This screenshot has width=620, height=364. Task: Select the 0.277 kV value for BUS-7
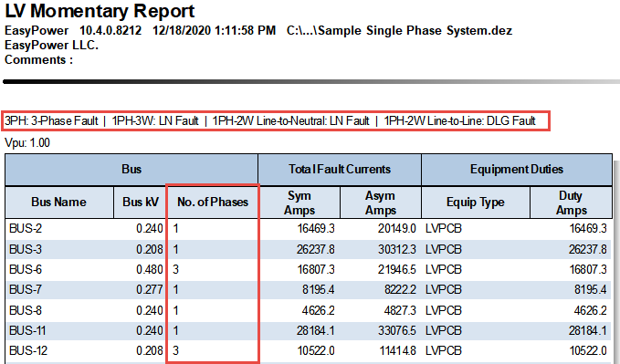coord(150,290)
